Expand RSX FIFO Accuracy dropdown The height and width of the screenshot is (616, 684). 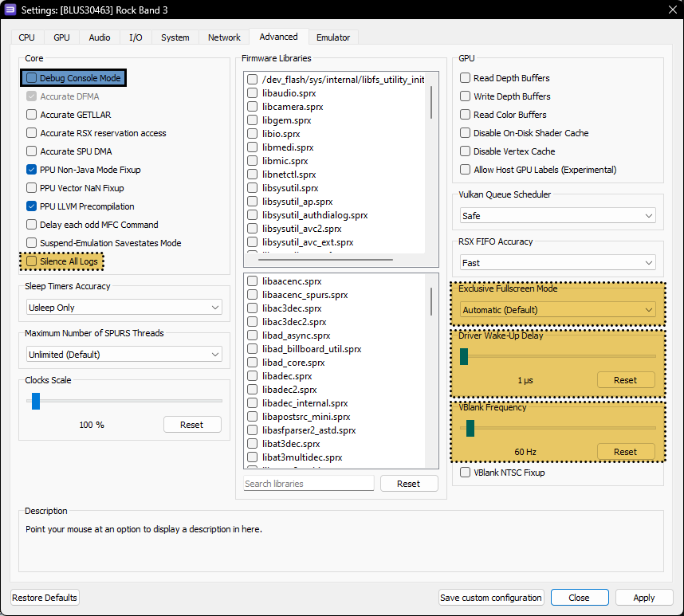pos(558,263)
